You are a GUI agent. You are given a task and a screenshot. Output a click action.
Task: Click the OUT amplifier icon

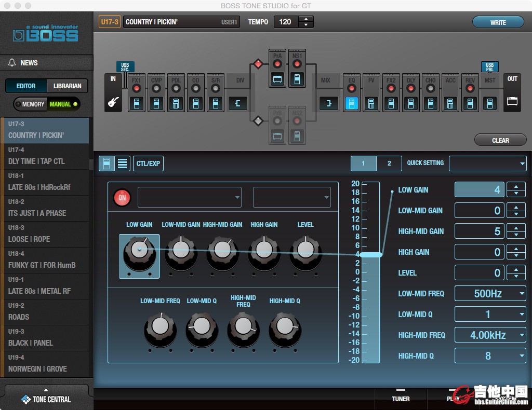(512, 102)
